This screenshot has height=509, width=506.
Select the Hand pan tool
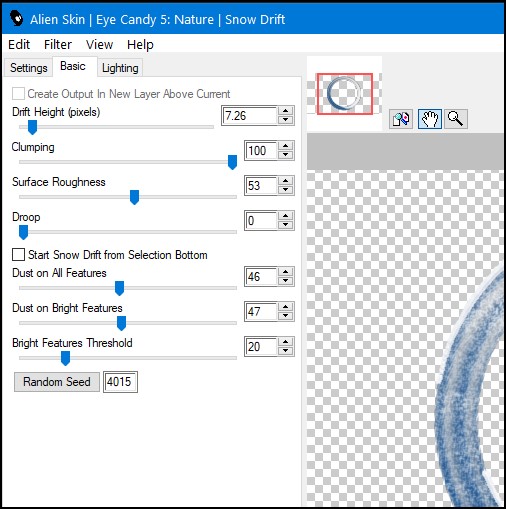(x=430, y=119)
